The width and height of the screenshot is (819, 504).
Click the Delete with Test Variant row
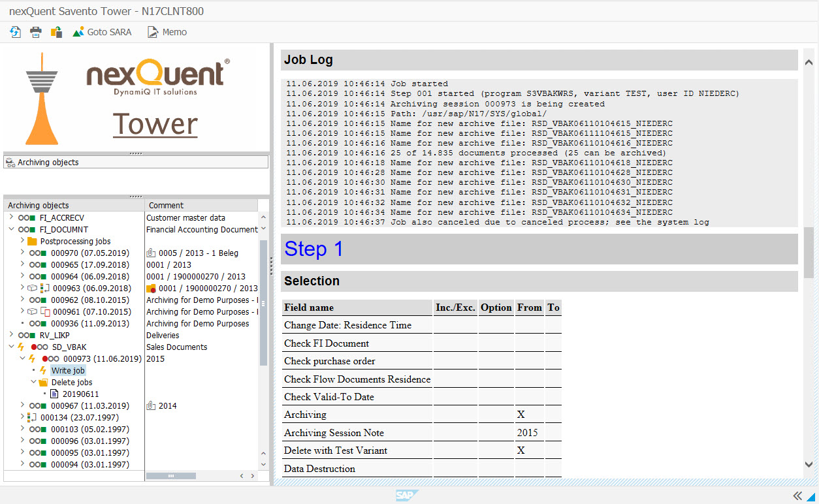coord(422,450)
